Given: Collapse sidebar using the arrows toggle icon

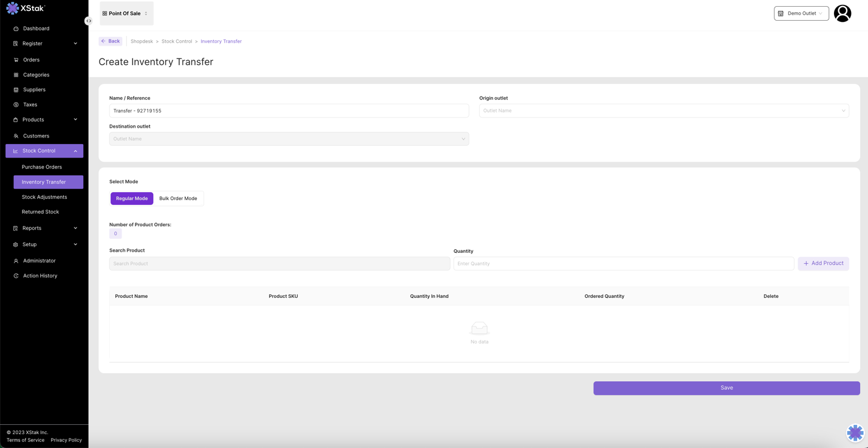Looking at the screenshot, I should [89, 21].
